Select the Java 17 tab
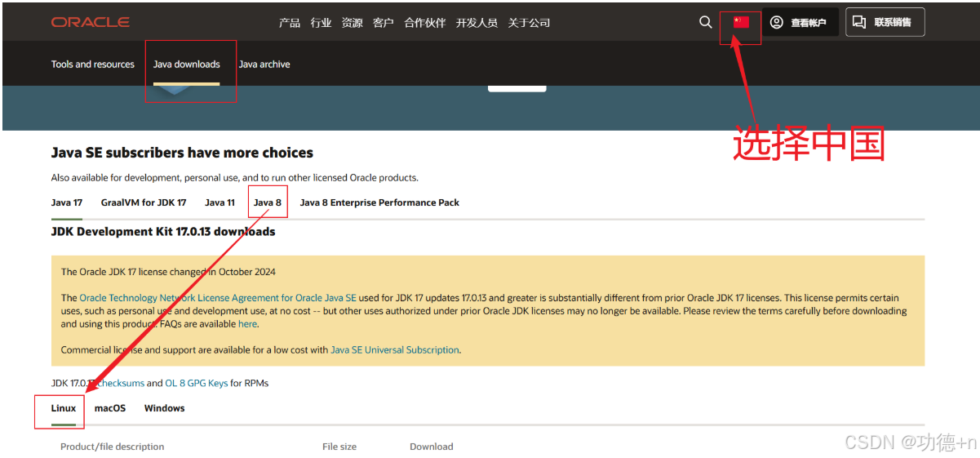Viewport: 980px width, 458px height. pyautogui.click(x=67, y=202)
